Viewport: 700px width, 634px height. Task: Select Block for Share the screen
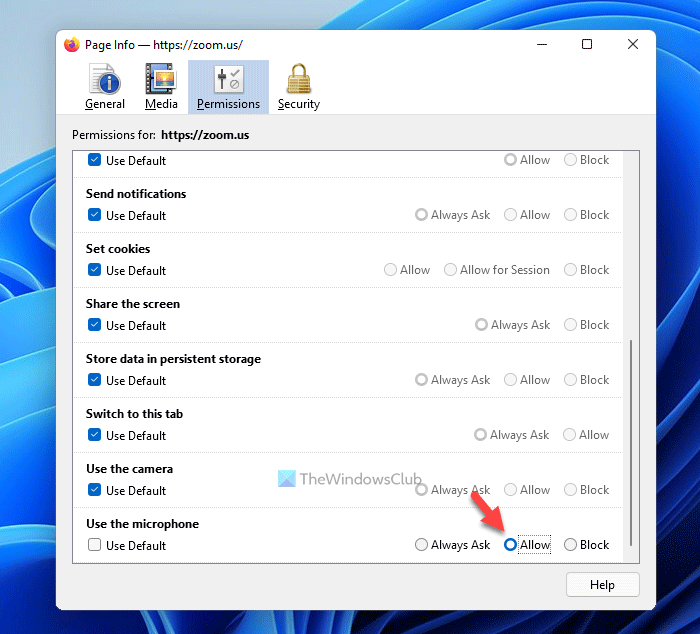570,325
